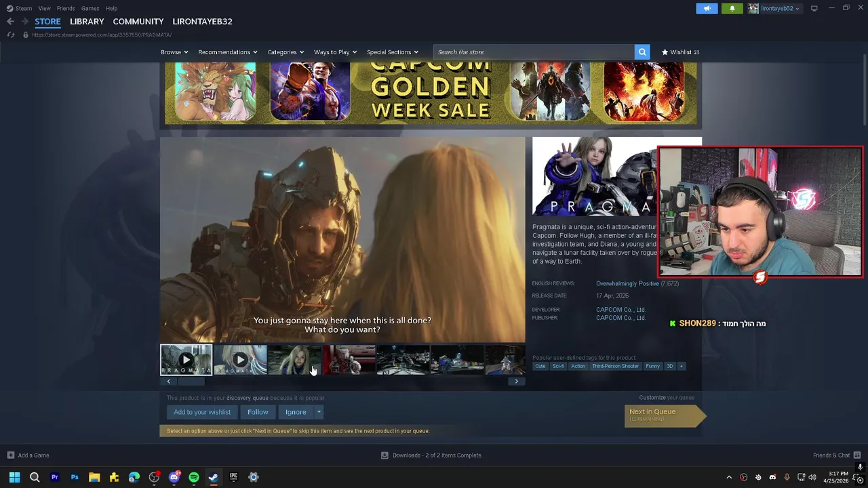Show hidden system tray icons

729,477
